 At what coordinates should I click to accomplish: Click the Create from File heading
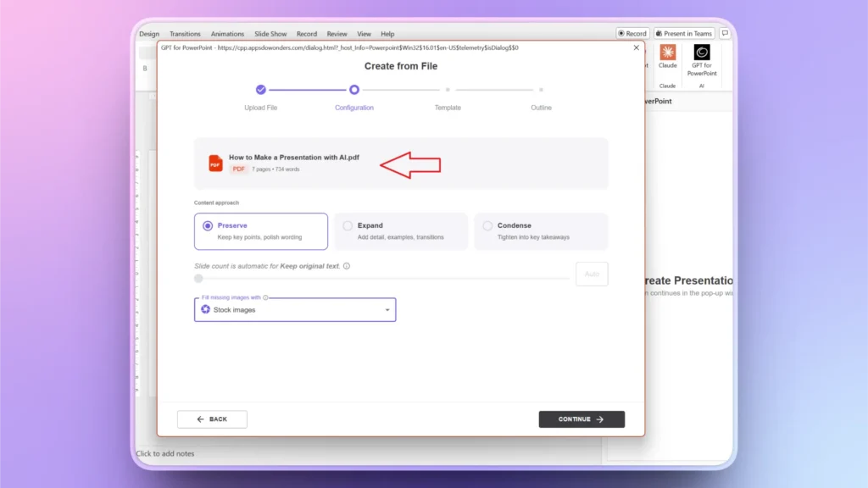tap(401, 66)
